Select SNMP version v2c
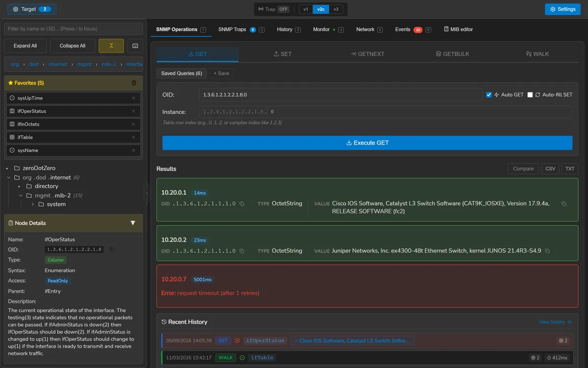This screenshot has width=588, height=368. (x=321, y=9)
